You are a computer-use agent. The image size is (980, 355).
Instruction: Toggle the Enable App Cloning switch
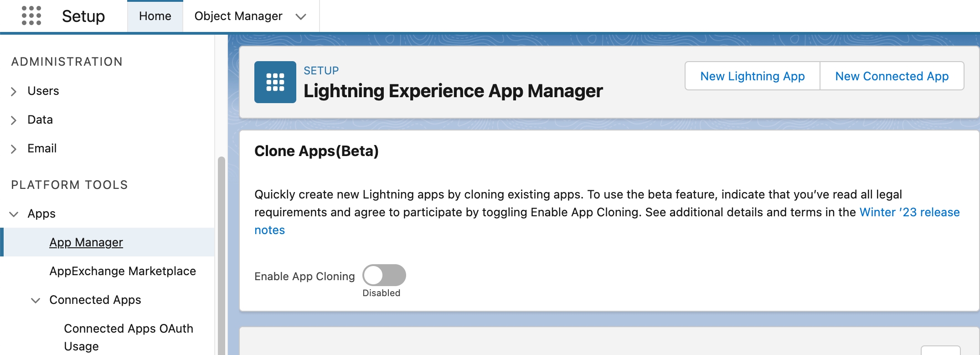point(384,275)
